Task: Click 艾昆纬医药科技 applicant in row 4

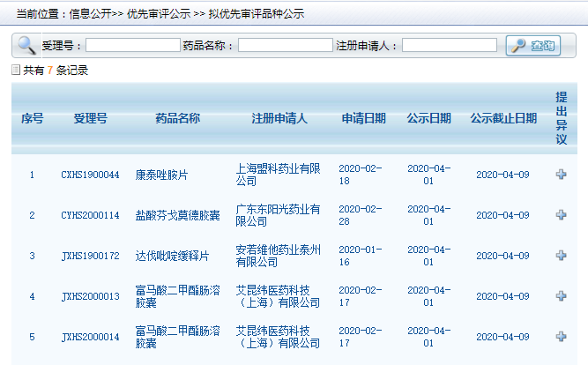Action: coord(278,296)
